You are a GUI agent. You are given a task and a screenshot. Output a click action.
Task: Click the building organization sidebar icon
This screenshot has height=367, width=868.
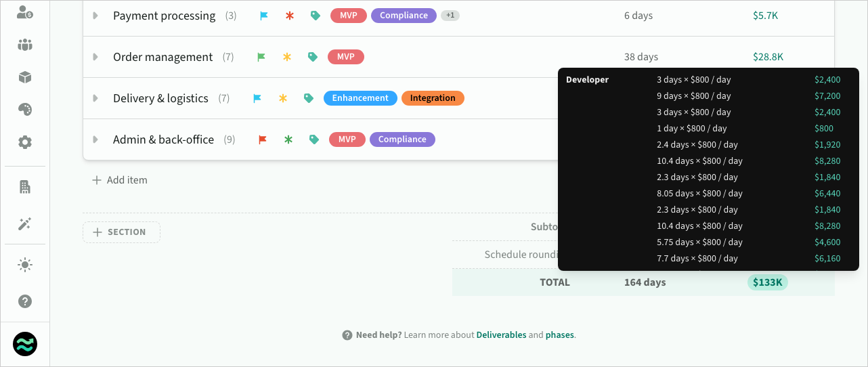(25, 187)
